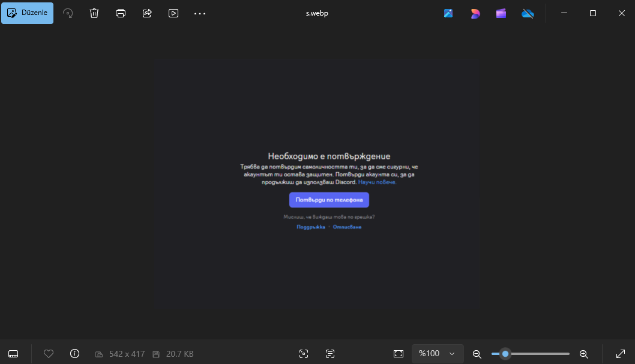Minimize the Photos window
This screenshot has height=364, width=635.
point(564,13)
